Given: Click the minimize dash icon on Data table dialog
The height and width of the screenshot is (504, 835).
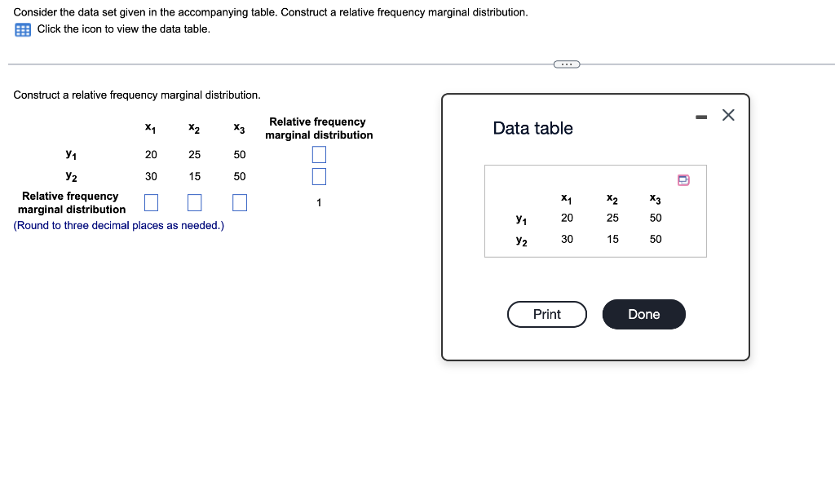Looking at the screenshot, I should click(700, 116).
